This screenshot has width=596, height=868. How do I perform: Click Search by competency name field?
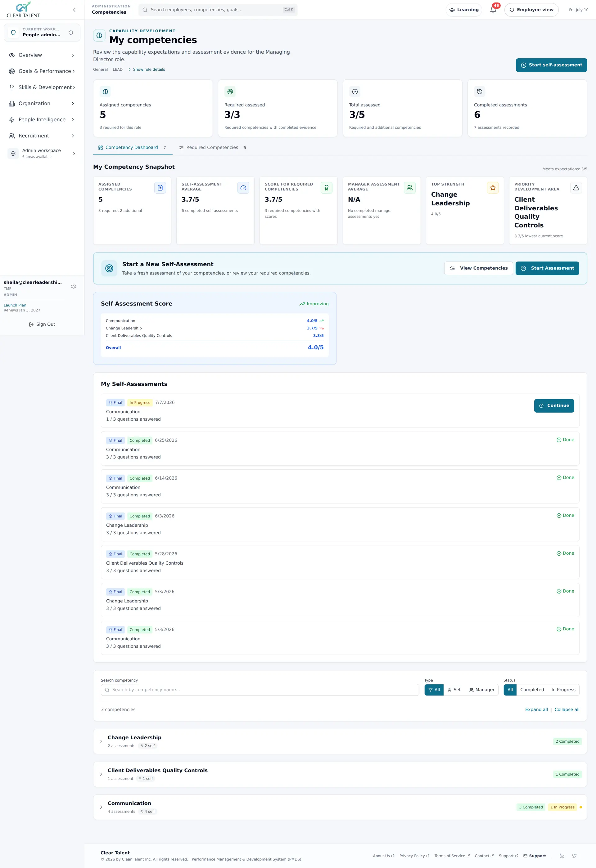pyautogui.click(x=260, y=690)
